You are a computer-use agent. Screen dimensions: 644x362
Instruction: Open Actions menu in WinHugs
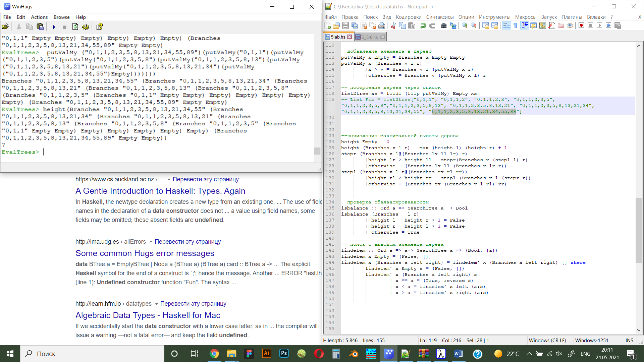[x=39, y=17]
